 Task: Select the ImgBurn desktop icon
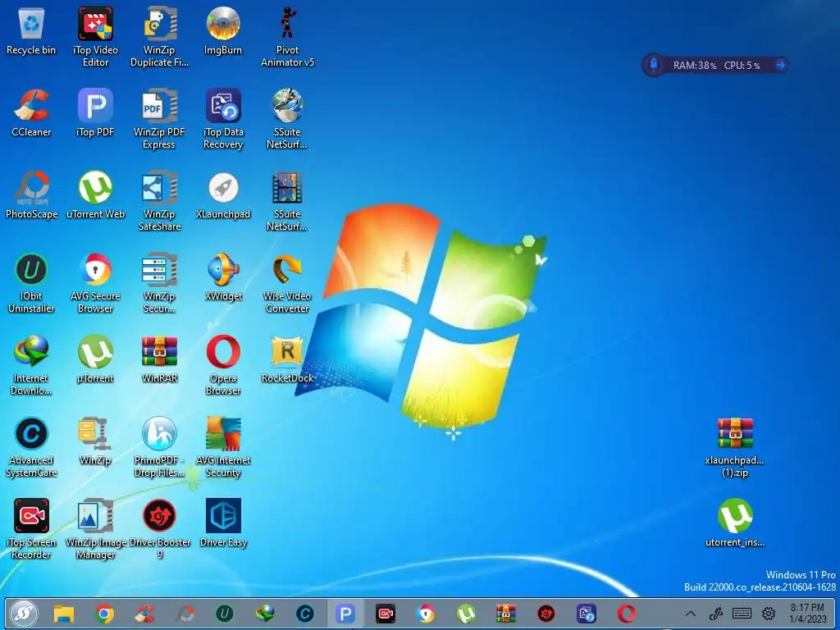(223, 31)
